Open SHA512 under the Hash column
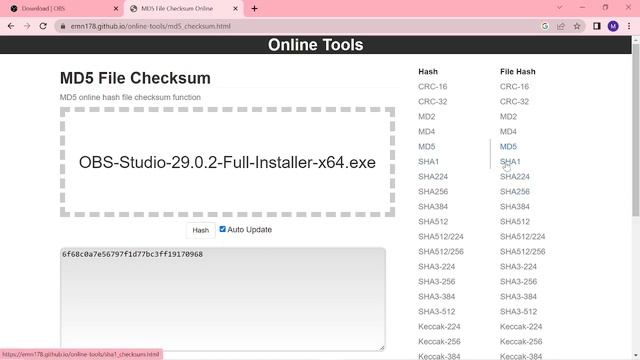The height and width of the screenshot is (360, 640). pyautogui.click(x=433, y=222)
